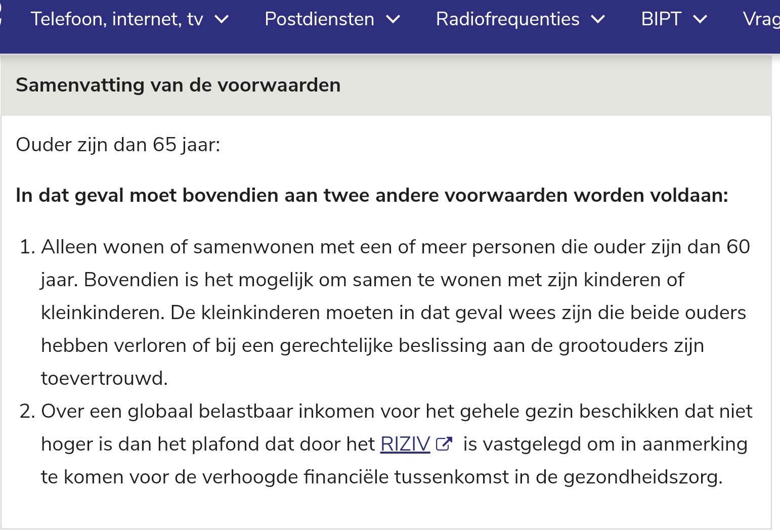Open the "Telefoon, internet, tv" menu label

pyautogui.click(x=117, y=19)
